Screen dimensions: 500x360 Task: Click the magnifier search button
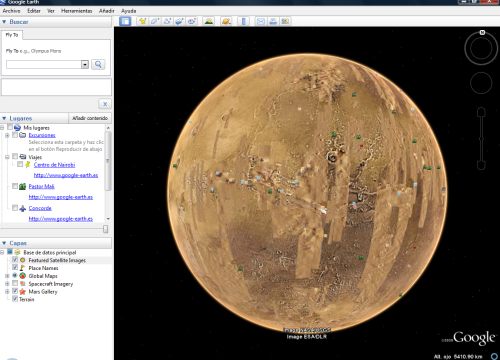pos(98,64)
